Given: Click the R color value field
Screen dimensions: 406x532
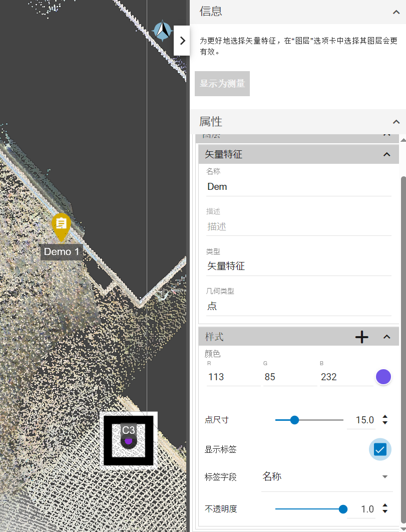Looking at the screenshot, I should (233, 377).
